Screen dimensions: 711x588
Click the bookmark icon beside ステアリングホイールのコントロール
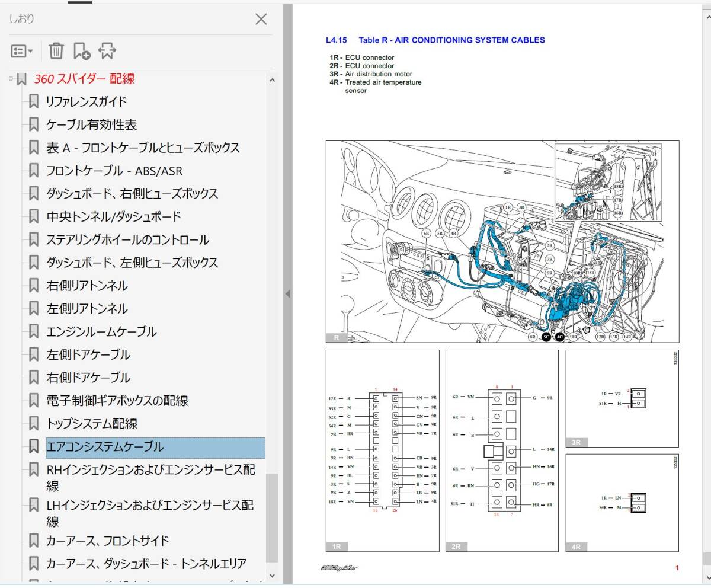[34, 239]
